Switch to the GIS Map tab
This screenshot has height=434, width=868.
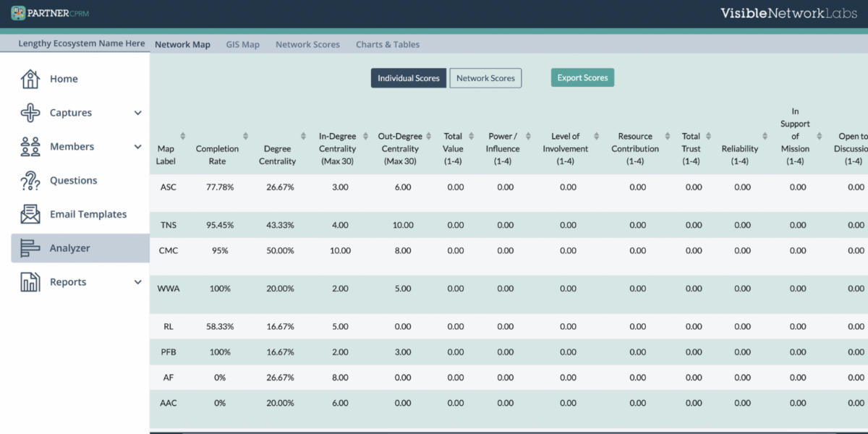(242, 44)
